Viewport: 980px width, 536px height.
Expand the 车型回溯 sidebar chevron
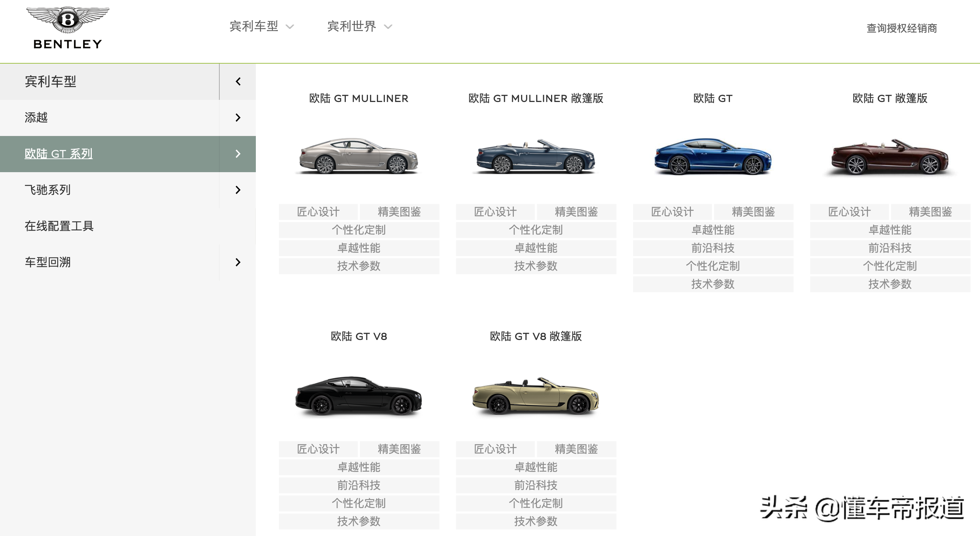tap(238, 262)
